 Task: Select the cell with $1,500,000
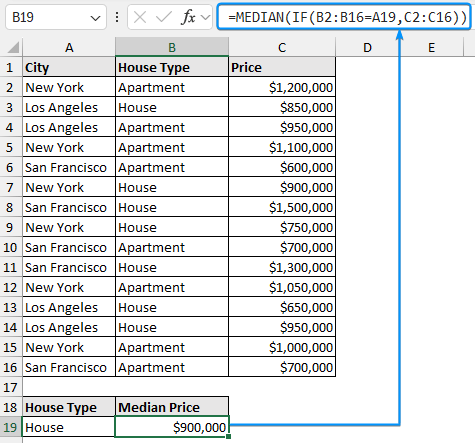click(x=282, y=207)
